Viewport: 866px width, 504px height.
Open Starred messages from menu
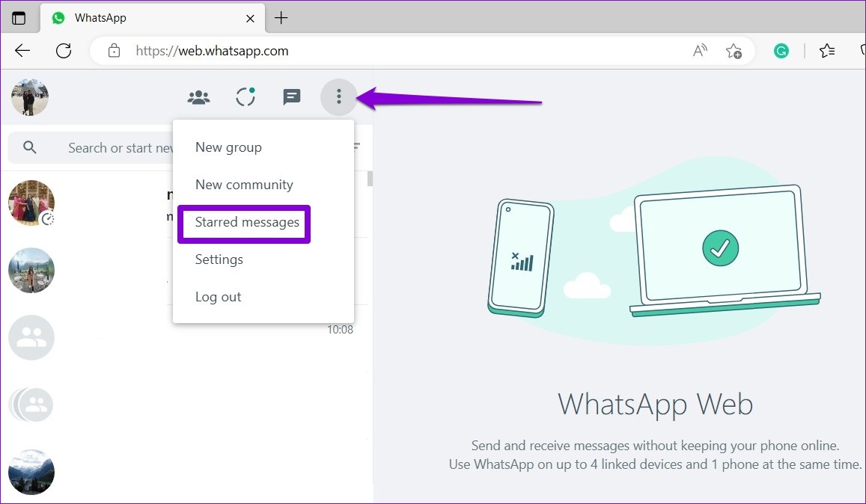point(247,222)
